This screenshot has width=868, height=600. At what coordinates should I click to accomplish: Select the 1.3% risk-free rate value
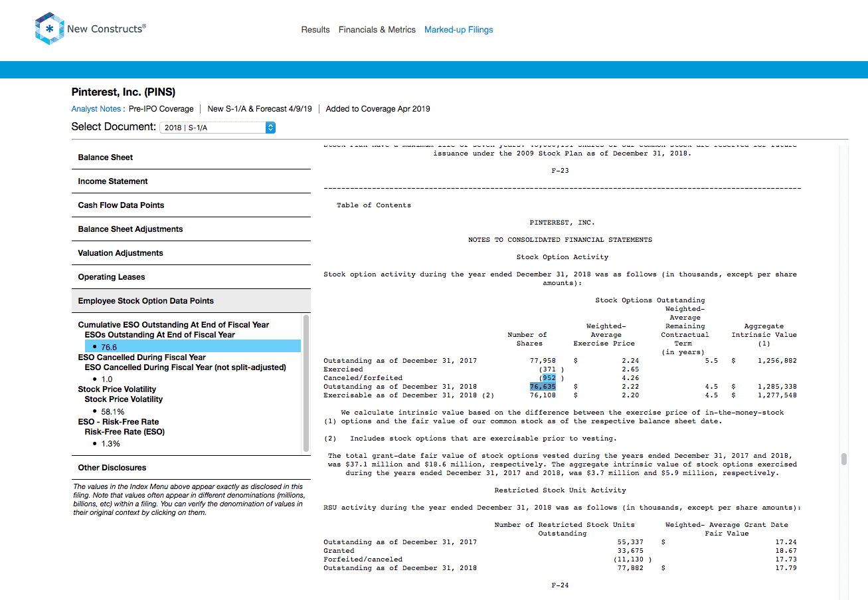(x=110, y=443)
